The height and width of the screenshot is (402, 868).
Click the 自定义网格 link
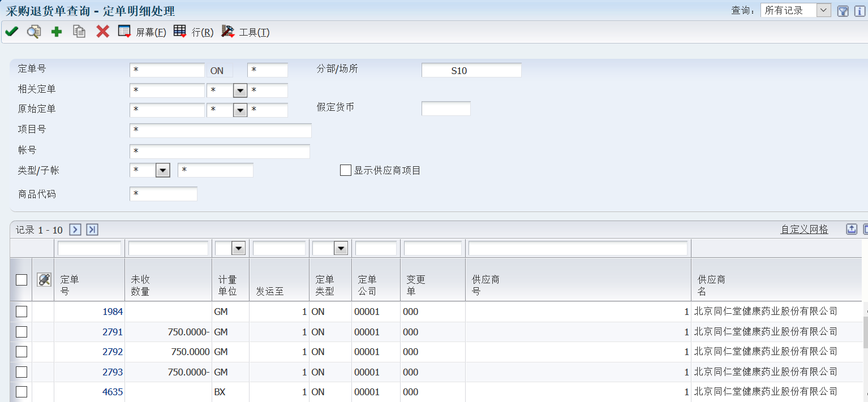point(804,229)
